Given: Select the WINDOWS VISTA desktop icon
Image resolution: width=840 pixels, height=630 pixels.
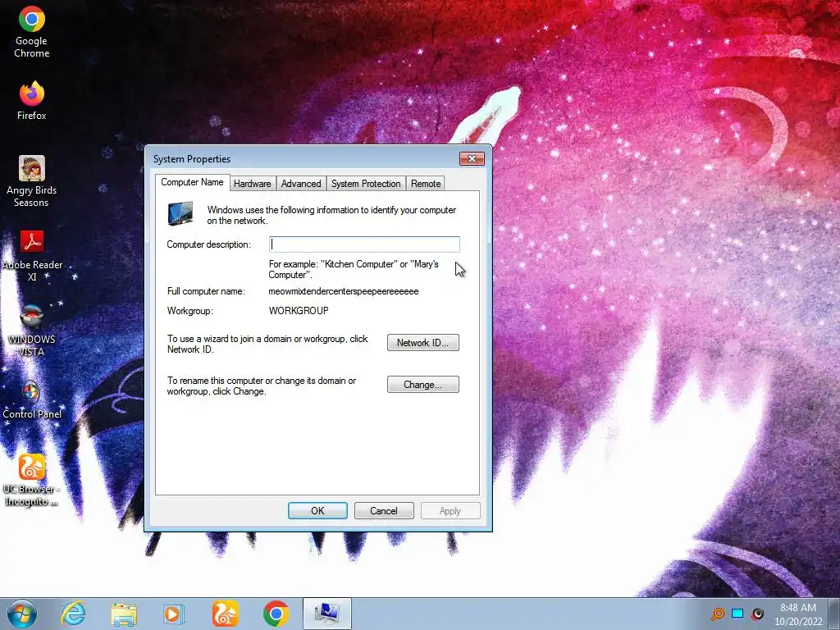Looking at the screenshot, I should click(32, 331).
